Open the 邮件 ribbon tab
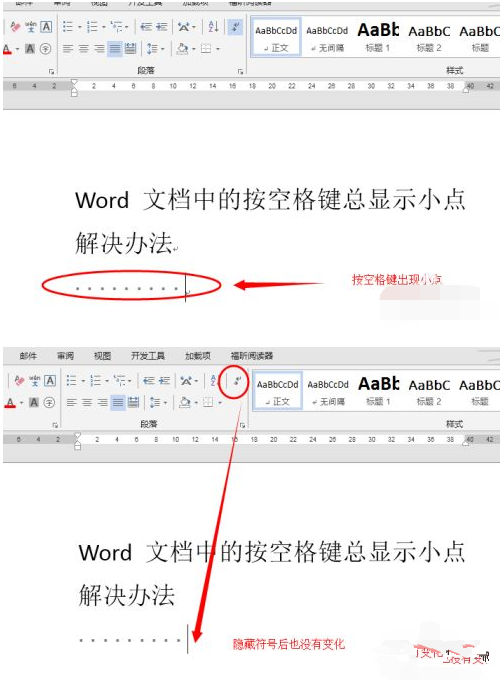 point(28,356)
